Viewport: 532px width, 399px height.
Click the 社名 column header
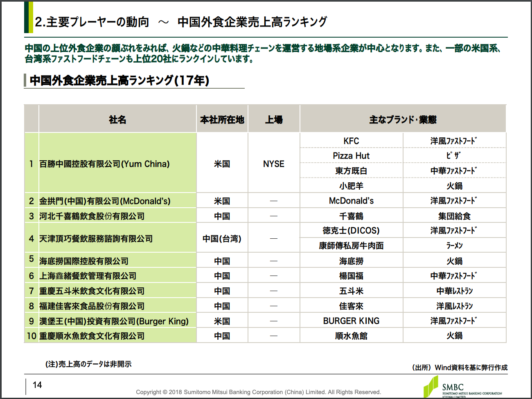coord(117,119)
